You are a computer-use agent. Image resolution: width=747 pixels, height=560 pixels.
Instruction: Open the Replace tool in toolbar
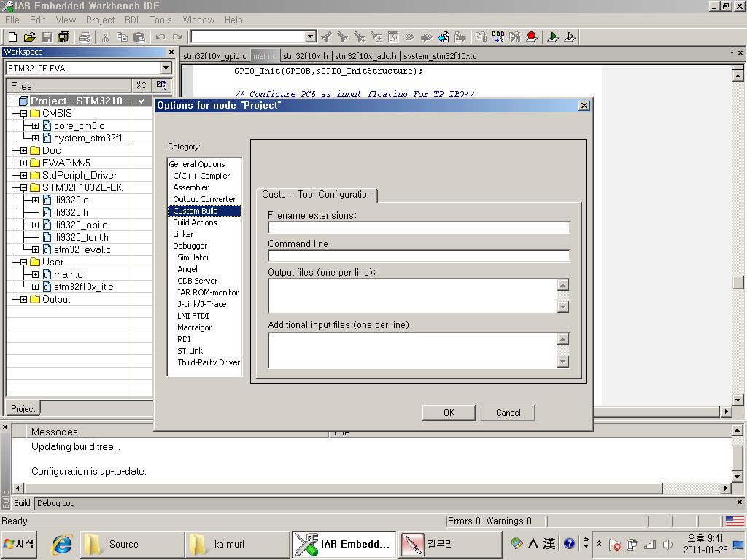coord(376,37)
